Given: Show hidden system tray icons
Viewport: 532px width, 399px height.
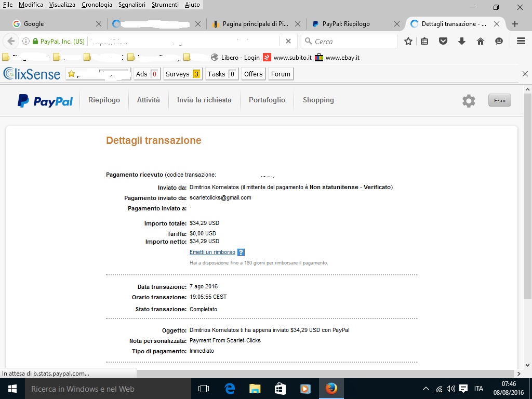Looking at the screenshot, I should [426, 389].
